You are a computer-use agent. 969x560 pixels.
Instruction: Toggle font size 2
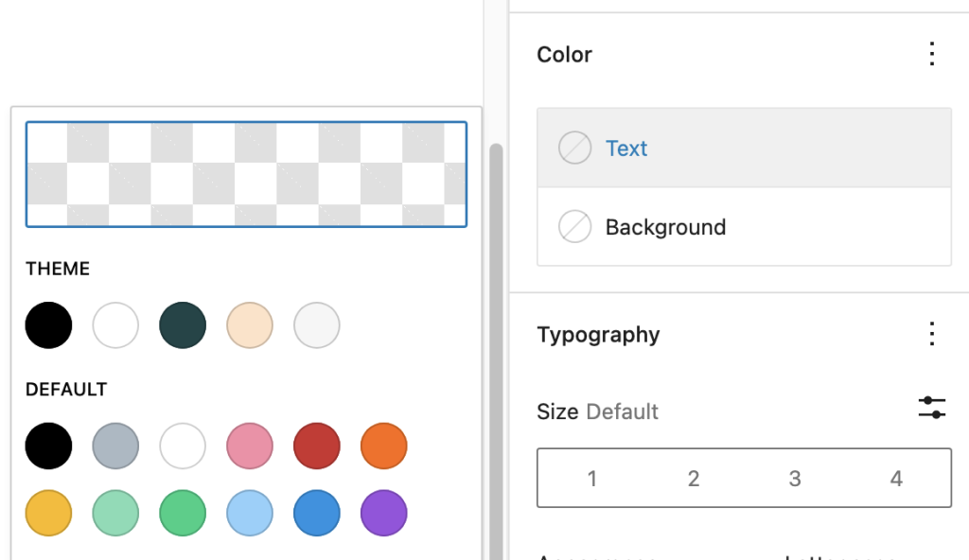(x=694, y=479)
